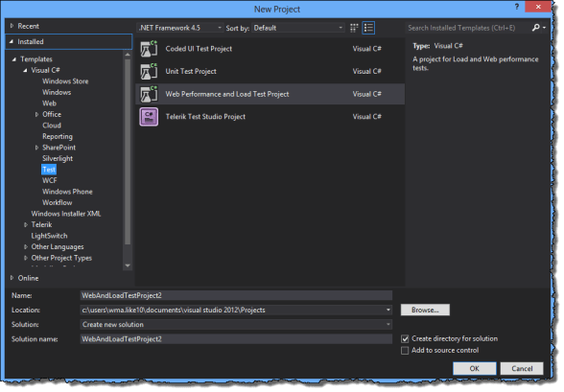Click the Cancel button
The width and height of the screenshot is (564, 392).
tap(522, 368)
